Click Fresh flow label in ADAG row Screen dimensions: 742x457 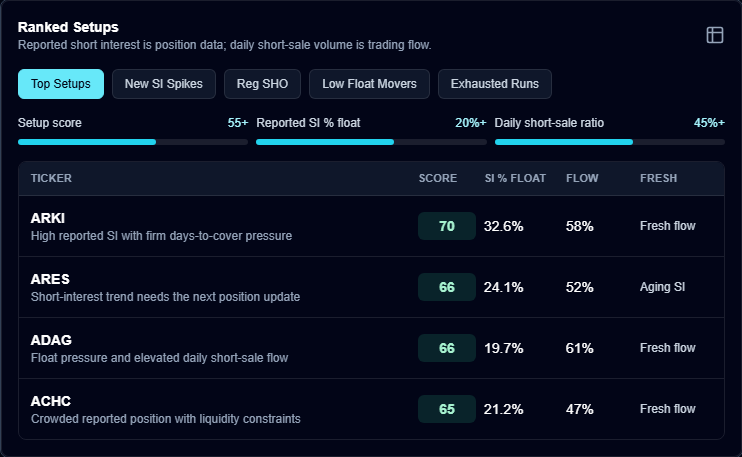point(668,348)
